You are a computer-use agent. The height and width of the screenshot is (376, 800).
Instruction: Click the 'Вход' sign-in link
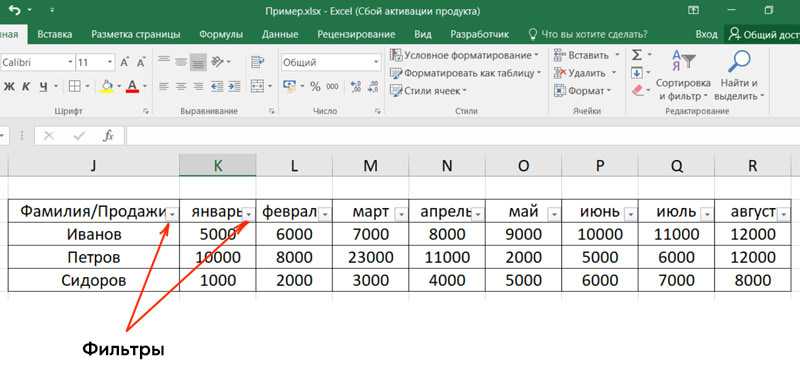tap(706, 35)
